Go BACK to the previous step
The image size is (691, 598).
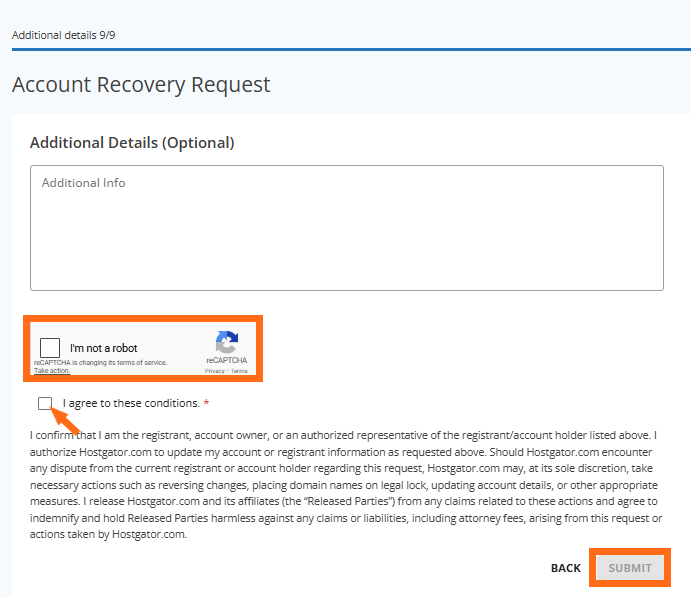[566, 568]
